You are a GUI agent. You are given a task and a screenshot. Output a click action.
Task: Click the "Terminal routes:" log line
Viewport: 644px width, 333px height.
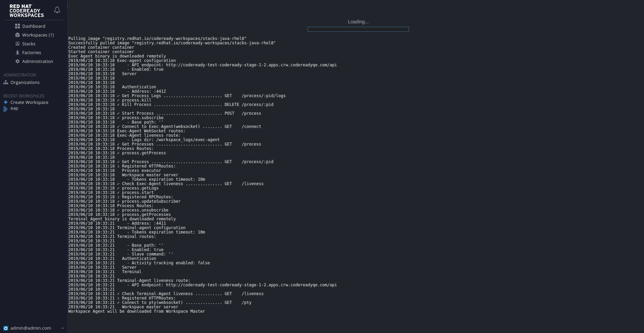[112, 237]
